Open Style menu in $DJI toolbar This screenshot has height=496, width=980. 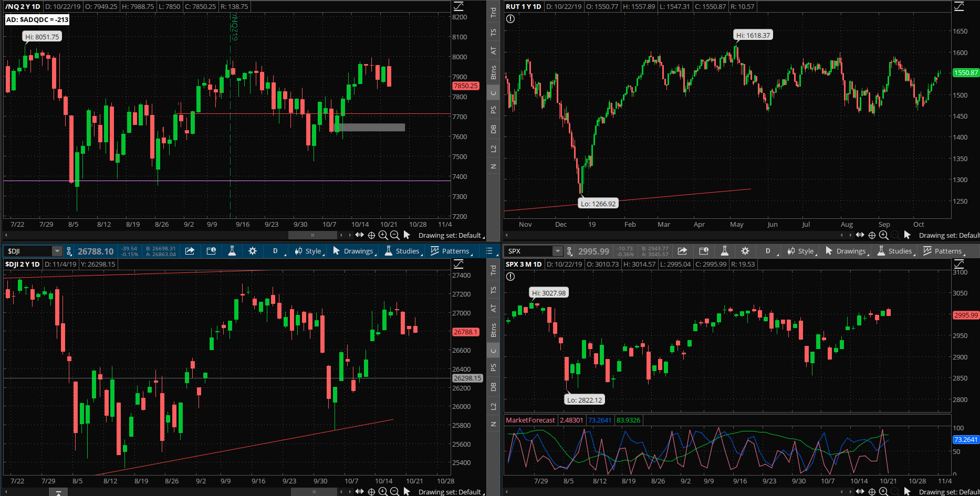(x=308, y=251)
